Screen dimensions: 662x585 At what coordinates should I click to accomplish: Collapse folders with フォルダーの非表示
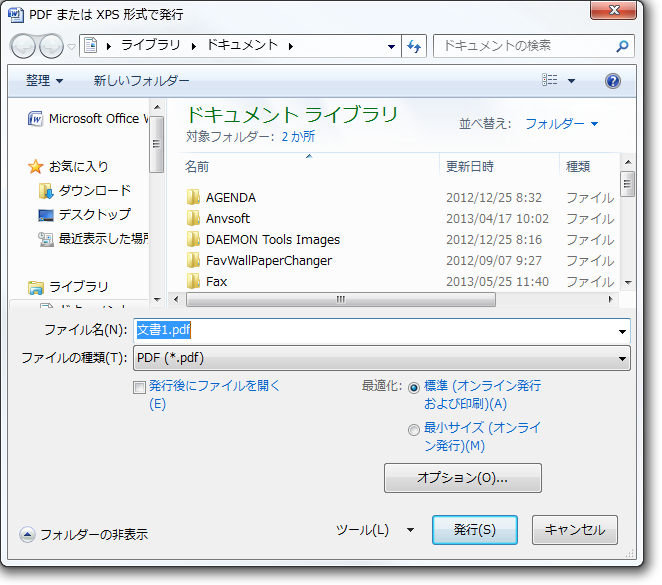click(x=83, y=534)
